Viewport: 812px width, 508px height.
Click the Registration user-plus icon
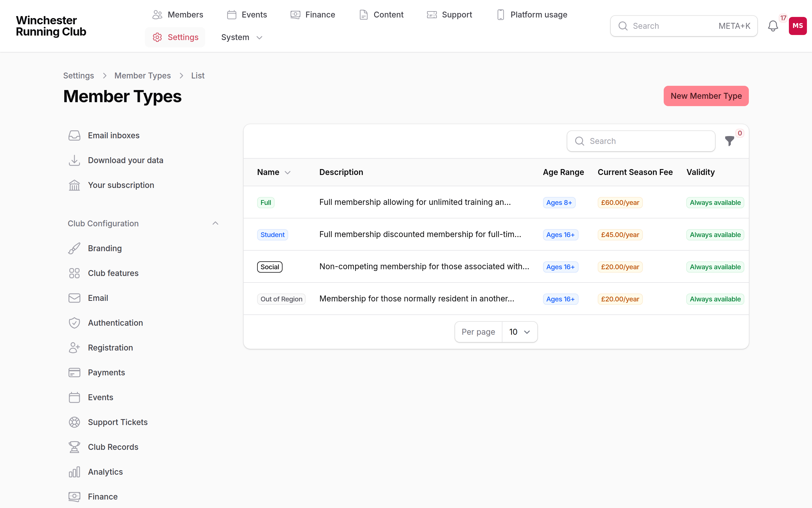[74, 348]
